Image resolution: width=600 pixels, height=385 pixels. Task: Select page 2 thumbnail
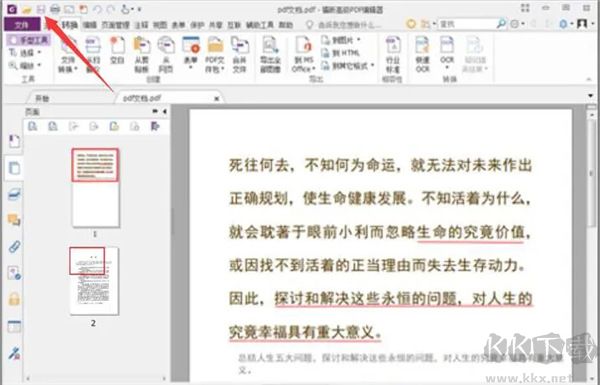[x=94, y=281]
